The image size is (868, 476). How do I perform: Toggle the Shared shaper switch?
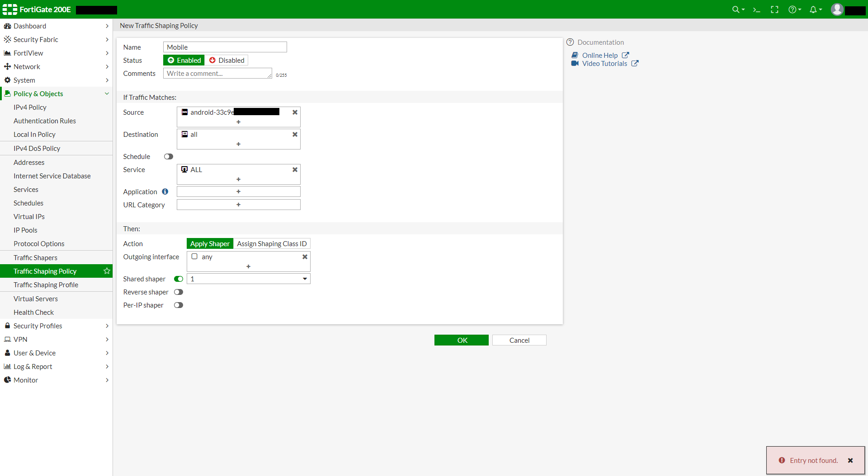click(x=179, y=279)
